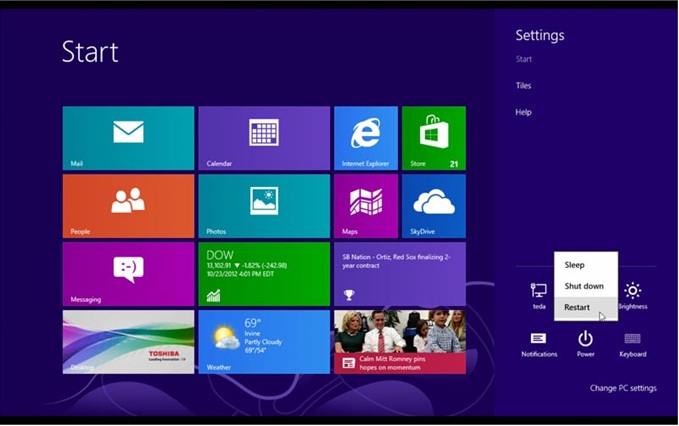Choose Shut down from the power menu
The height and width of the screenshot is (426, 679).
[586, 286]
